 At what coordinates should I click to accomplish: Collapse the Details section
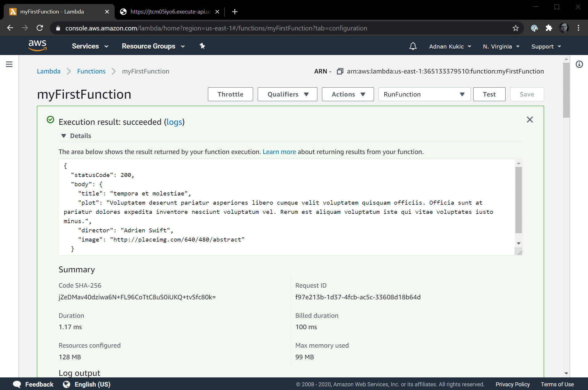click(x=64, y=136)
